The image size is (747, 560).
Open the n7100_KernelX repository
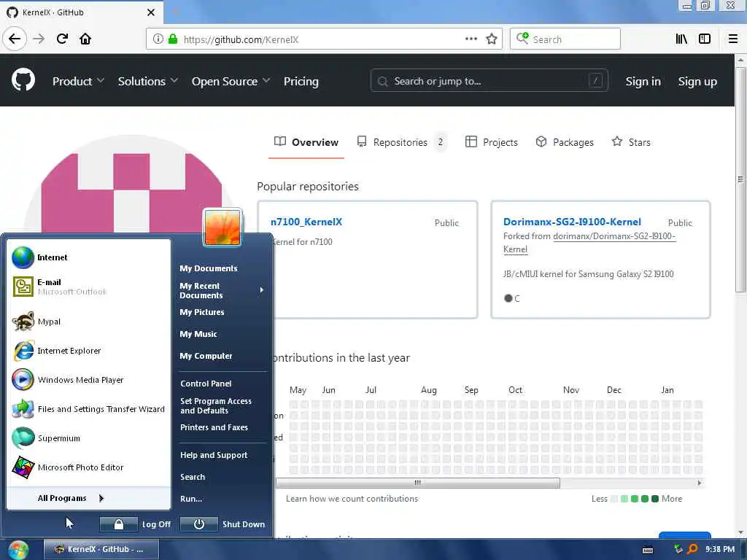pos(306,222)
